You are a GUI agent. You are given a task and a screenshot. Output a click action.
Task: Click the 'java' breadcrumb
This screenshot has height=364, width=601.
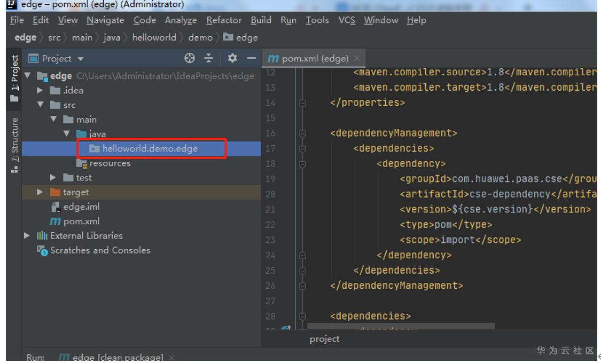[112, 37]
